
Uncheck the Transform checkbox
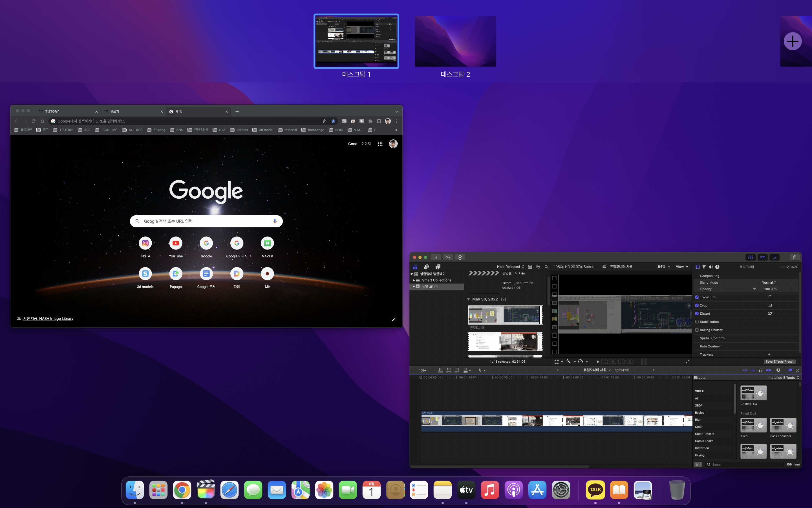point(697,297)
